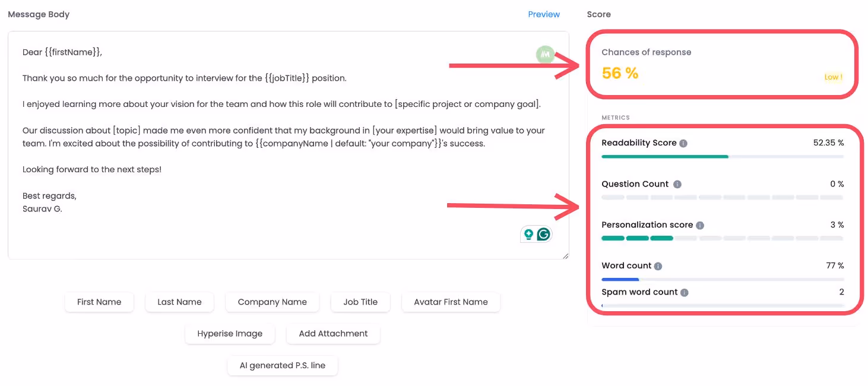
Task: Insert the Last Name variable
Action: pyautogui.click(x=179, y=302)
